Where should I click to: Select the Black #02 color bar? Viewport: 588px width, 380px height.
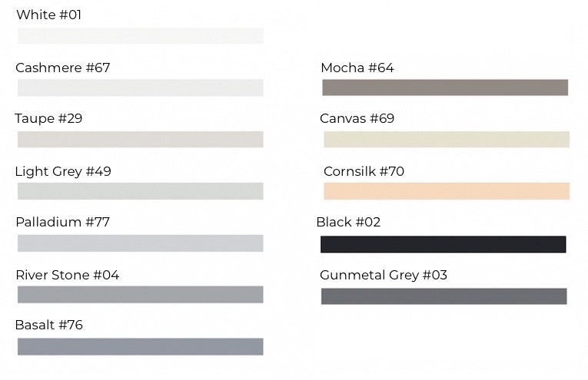(x=443, y=244)
